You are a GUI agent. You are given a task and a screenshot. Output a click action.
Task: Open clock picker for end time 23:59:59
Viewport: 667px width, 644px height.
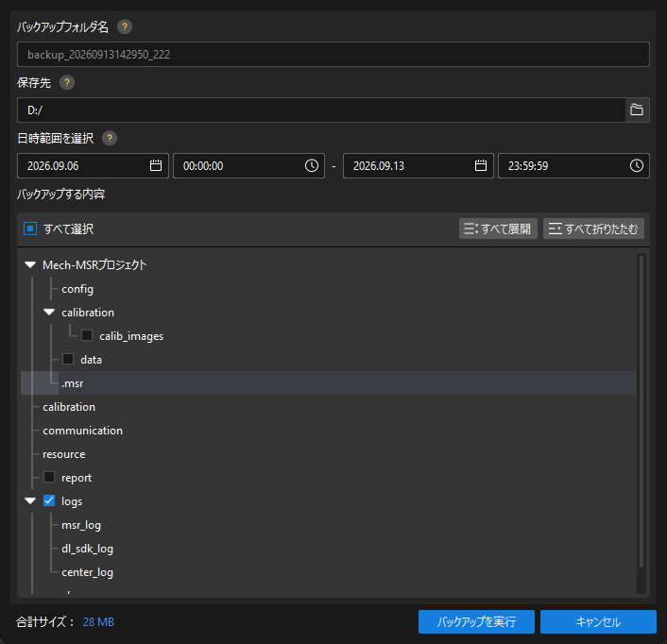point(637,165)
